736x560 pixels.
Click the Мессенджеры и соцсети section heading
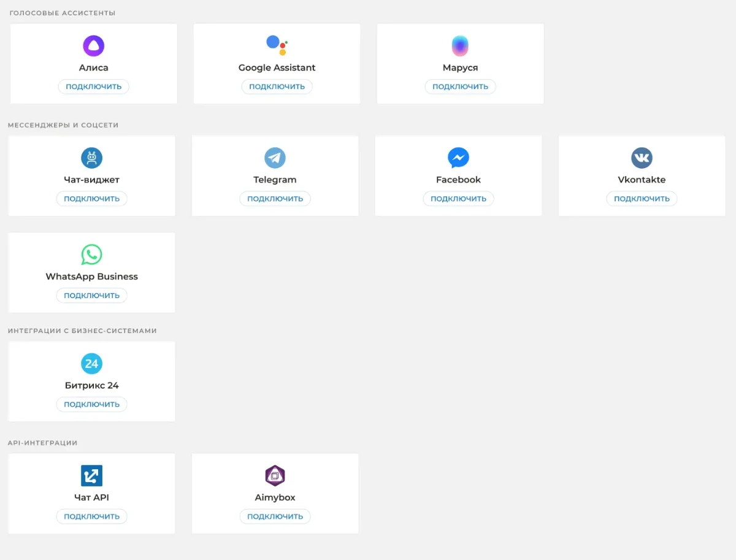pos(63,125)
